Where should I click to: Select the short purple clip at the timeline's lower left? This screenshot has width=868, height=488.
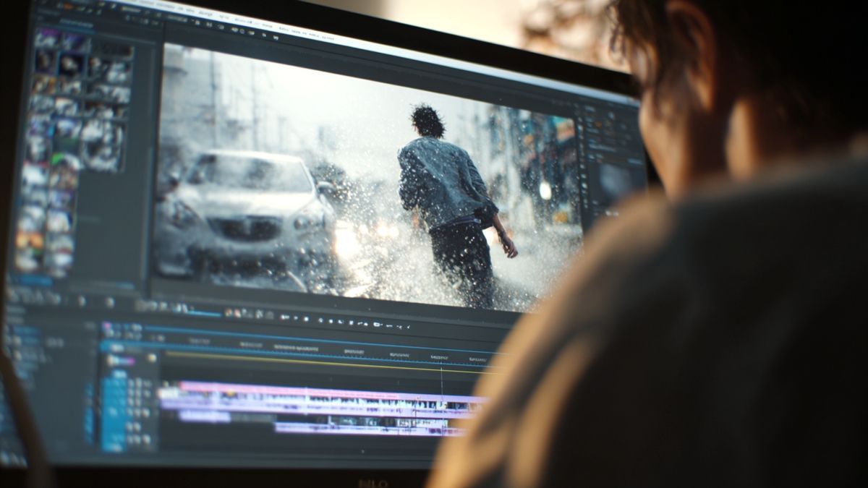click(204, 416)
